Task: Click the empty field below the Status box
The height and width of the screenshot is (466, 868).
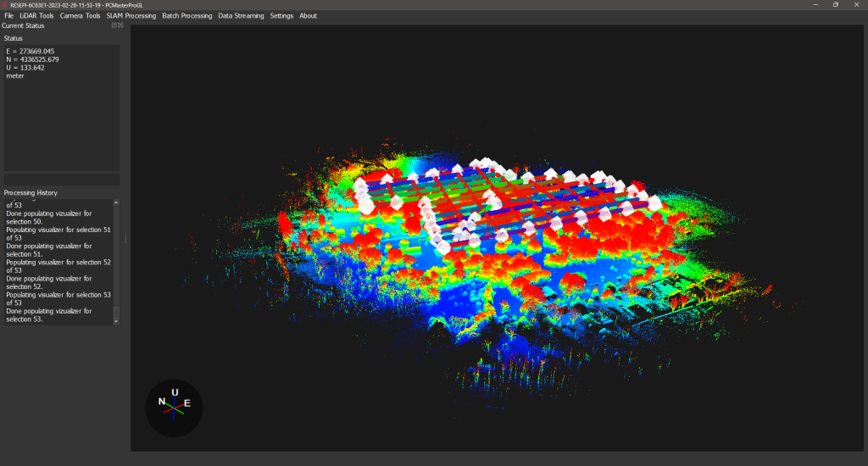Action: (x=61, y=180)
